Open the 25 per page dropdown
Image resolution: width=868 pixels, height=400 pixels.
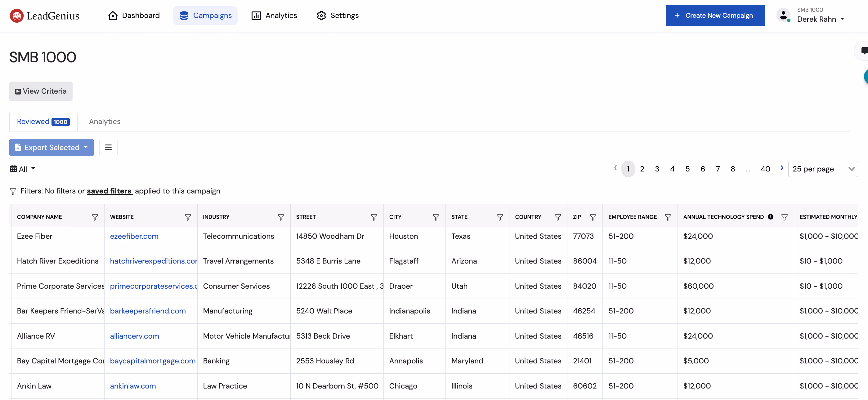tap(823, 169)
